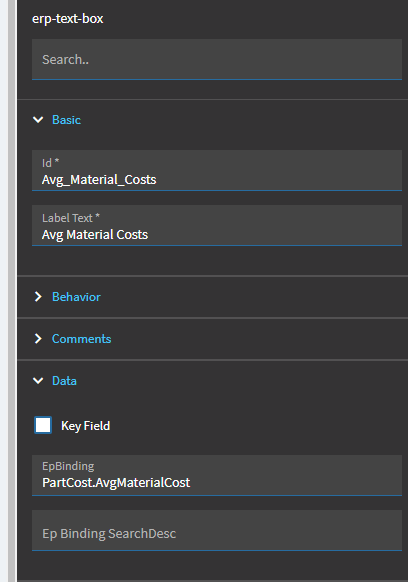
Task: Click the Ep Binding SearchDesc field
Action: click(x=217, y=530)
